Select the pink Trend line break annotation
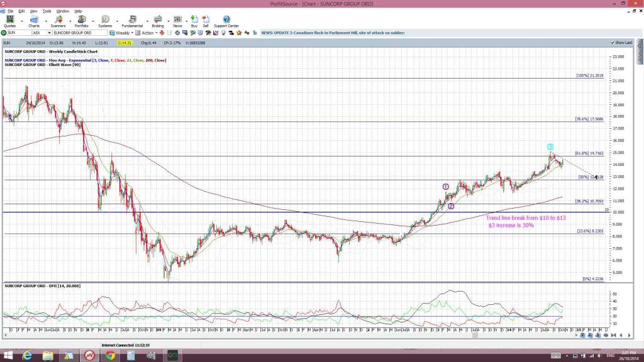The image size is (644, 362). [526, 222]
